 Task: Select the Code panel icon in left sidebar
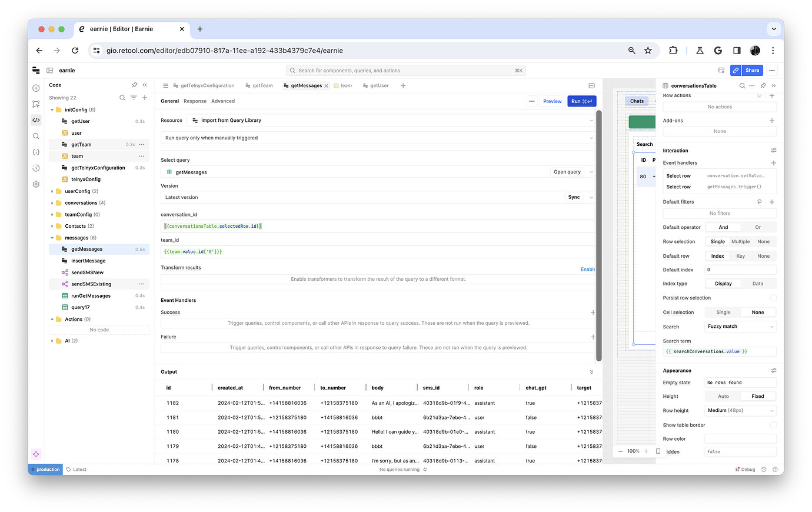[x=36, y=120]
